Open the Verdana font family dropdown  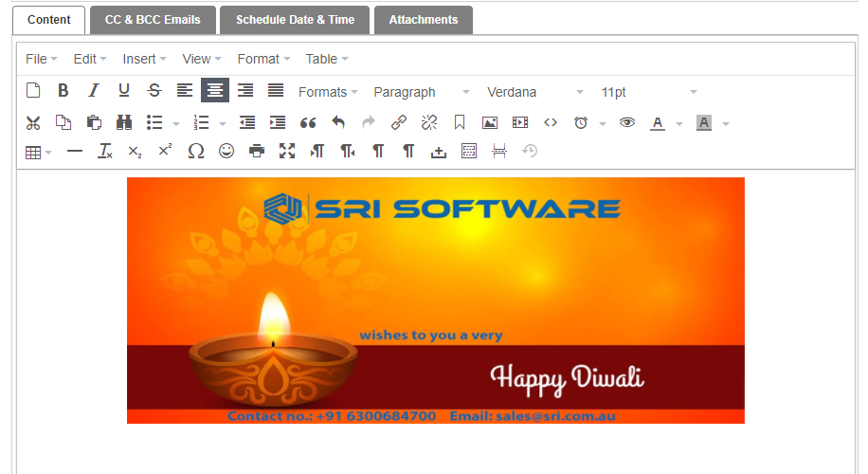[x=535, y=92]
